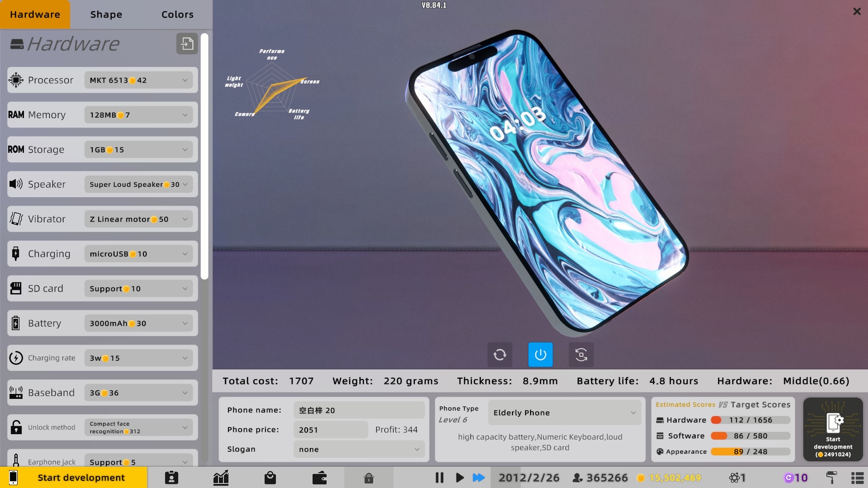Image resolution: width=868 pixels, height=488 pixels.
Task: Click the ROM Storage label icon
Action: [x=16, y=150]
